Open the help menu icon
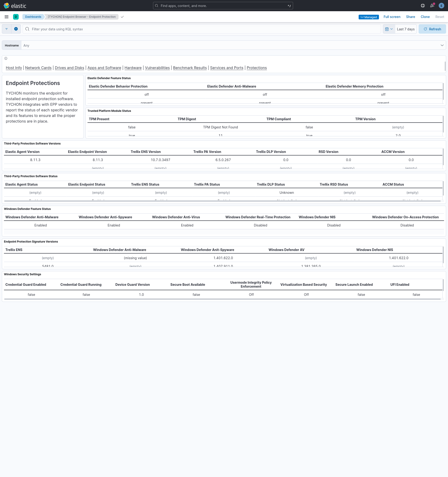 point(423,6)
